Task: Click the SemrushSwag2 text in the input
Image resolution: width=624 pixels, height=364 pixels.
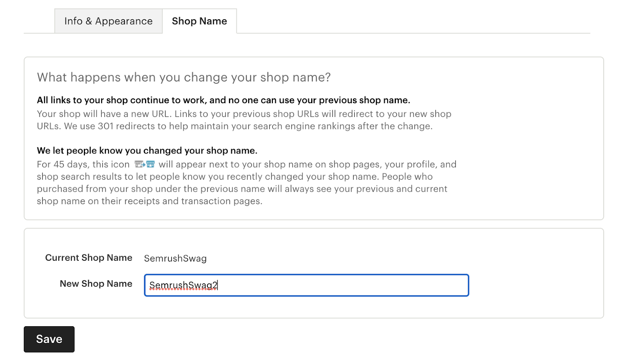Action: [x=183, y=285]
